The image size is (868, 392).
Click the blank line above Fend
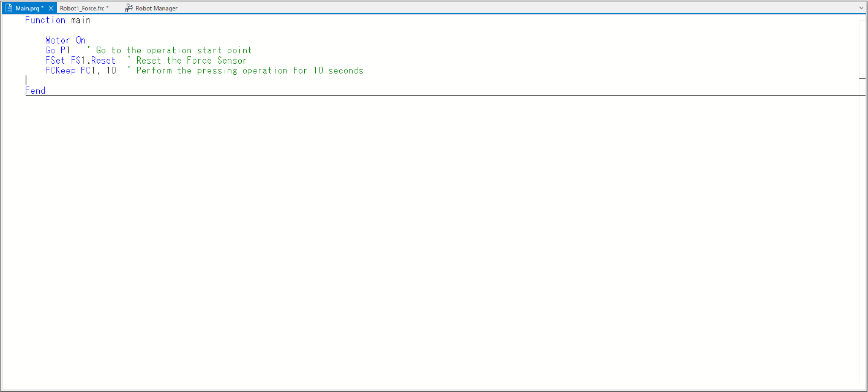[x=184, y=80]
